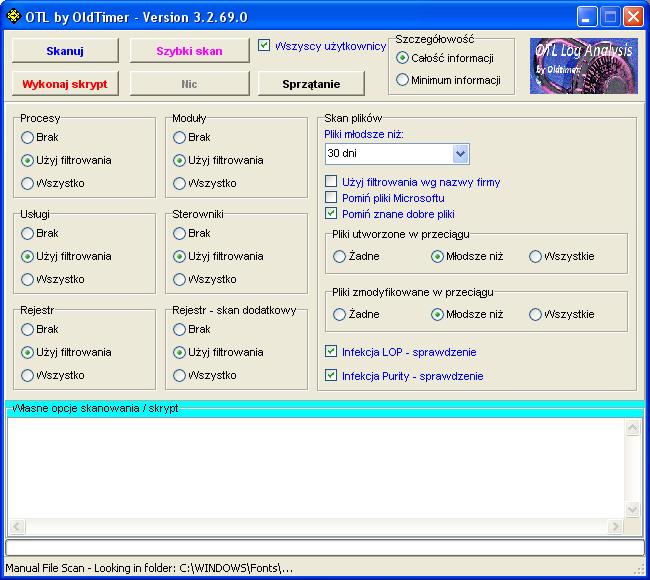The height and width of the screenshot is (580, 650).
Task: Click inside the Własne opcje skanowania script box
Action: [x=316, y=468]
